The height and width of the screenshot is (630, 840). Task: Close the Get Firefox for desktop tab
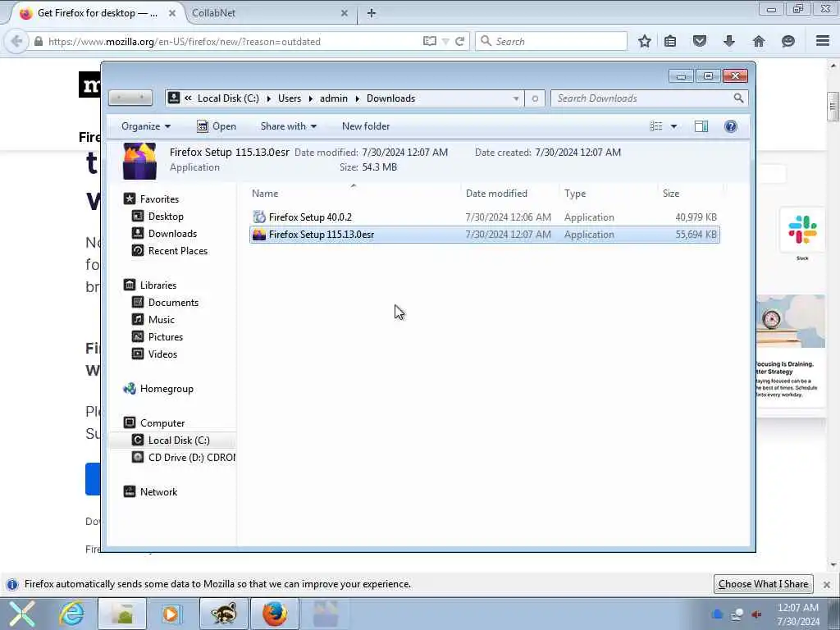172,13
